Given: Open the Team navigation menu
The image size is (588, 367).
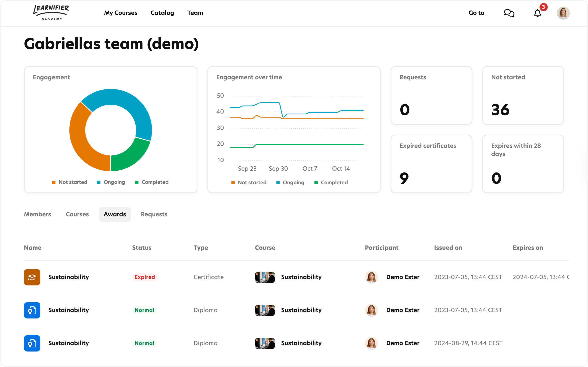Looking at the screenshot, I should point(195,13).
